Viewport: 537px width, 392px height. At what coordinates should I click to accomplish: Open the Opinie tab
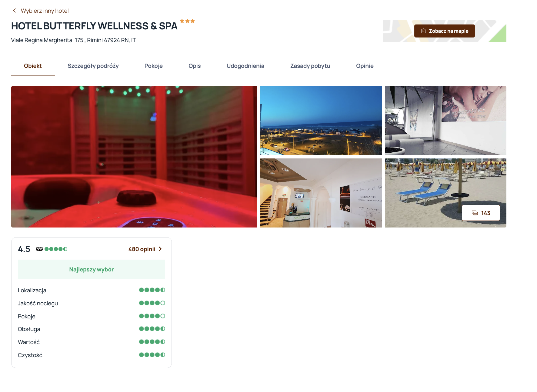(365, 66)
